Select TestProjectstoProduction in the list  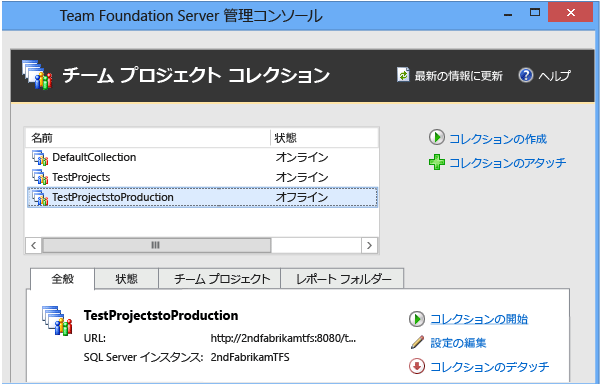click(x=202, y=197)
